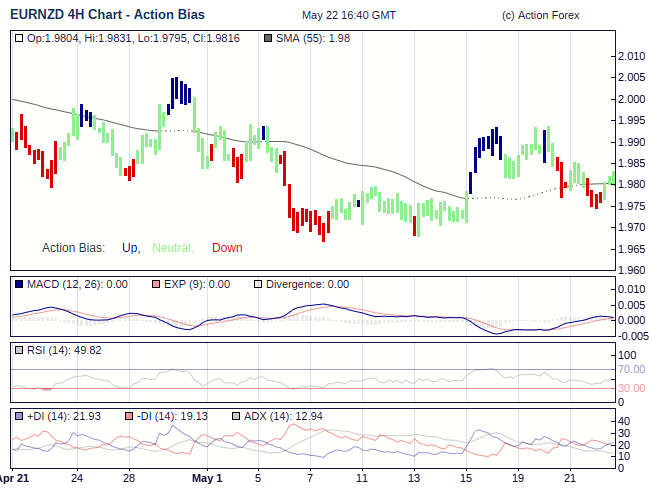Click the '-DI (14): 19.13' label
650x489 pixels.
(x=172, y=416)
